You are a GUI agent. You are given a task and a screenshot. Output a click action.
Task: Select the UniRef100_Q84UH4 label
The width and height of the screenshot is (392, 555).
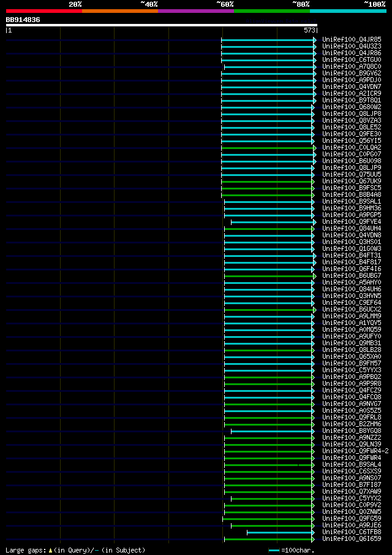[352, 228]
